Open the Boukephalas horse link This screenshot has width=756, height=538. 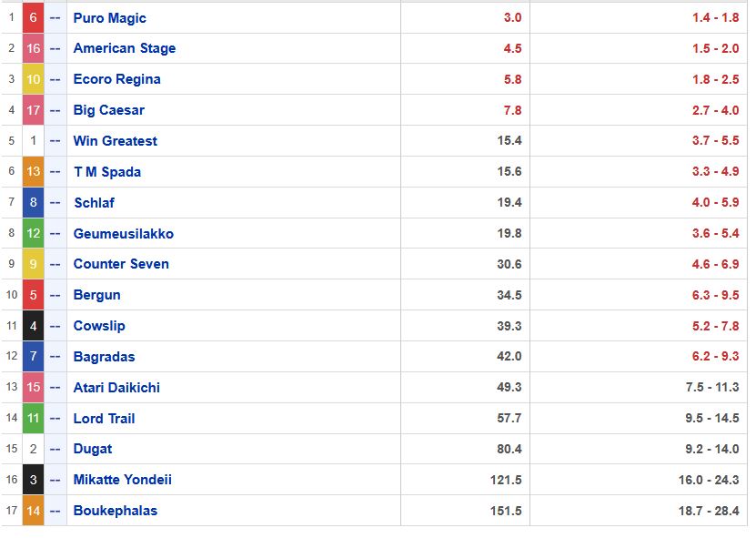116,511
